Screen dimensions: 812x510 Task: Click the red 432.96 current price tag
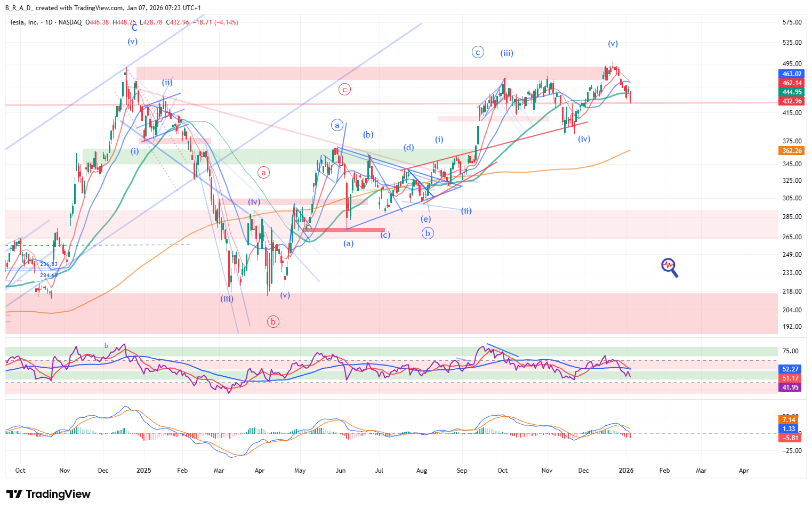792,101
